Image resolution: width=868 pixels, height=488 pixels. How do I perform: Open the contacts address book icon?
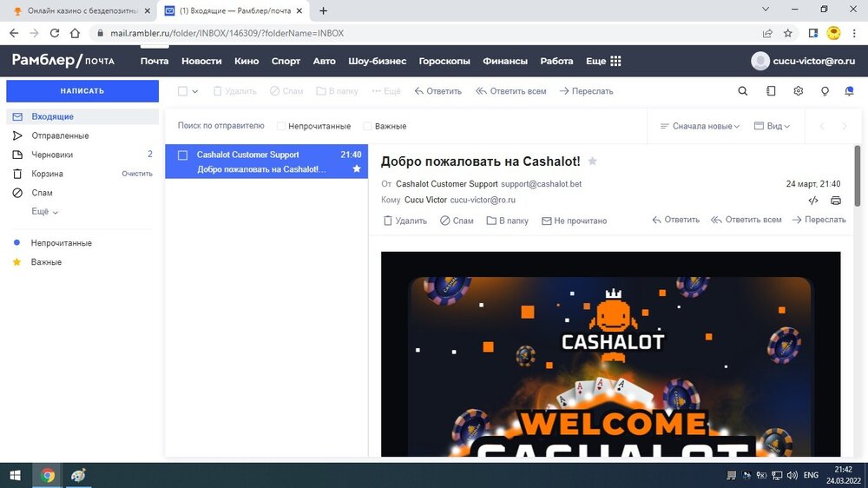coord(771,91)
